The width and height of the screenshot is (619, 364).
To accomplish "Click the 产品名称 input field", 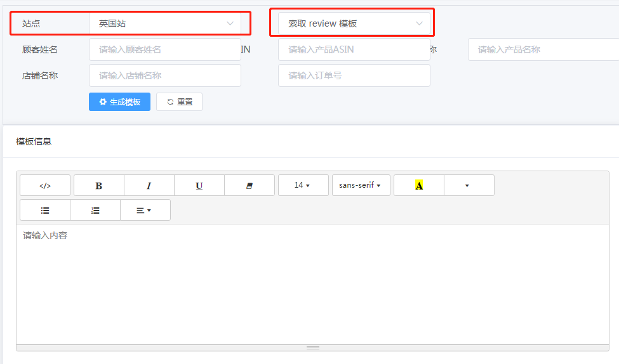I will 543,49.
